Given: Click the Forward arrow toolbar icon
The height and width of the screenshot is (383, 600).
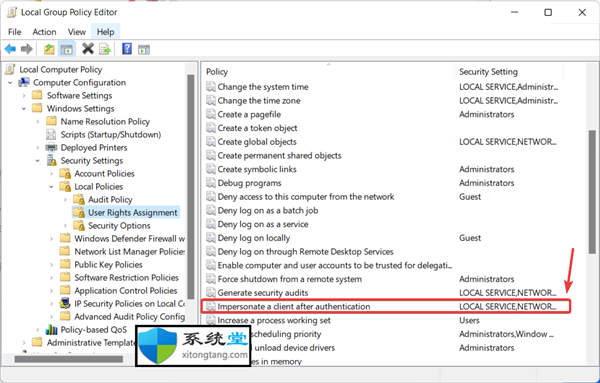Looking at the screenshot, I should [x=26, y=49].
